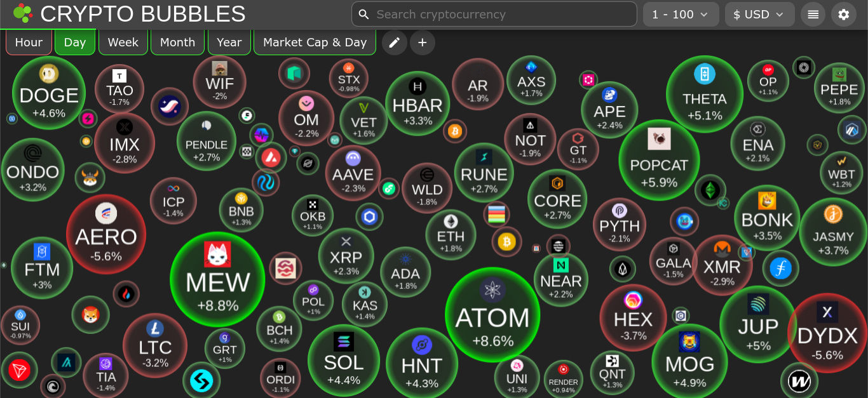Click the XMR bubble
The width and height of the screenshot is (868, 398).
(x=722, y=265)
